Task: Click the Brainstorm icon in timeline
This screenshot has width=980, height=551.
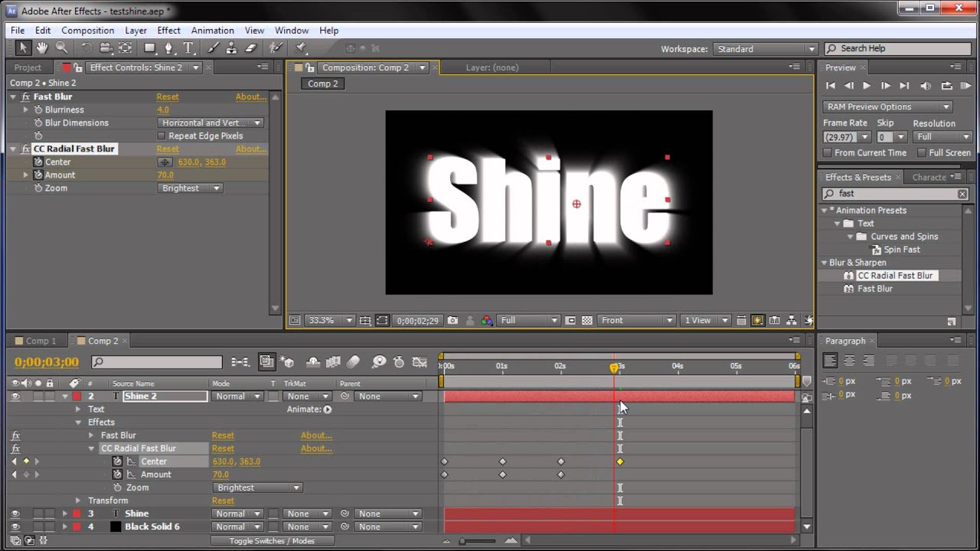Action: (378, 362)
